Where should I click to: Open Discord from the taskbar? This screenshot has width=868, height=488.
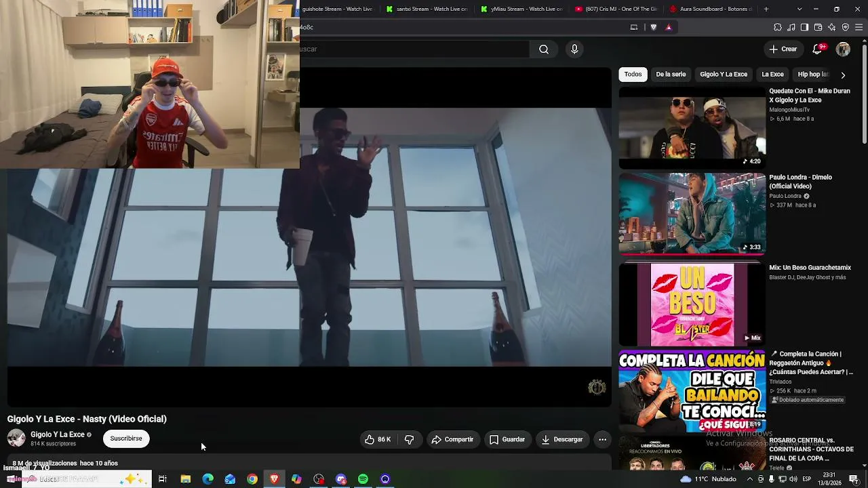click(x=341, y=479)
